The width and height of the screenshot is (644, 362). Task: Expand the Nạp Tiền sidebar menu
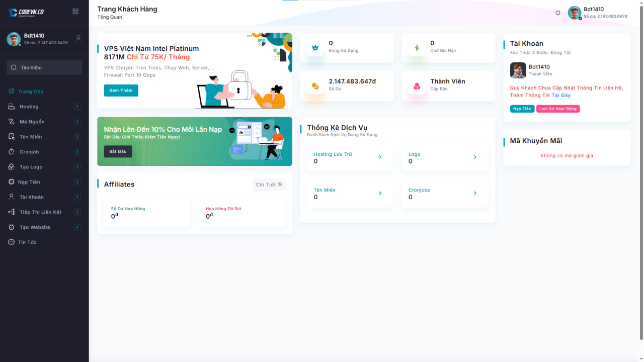[x=77, y=182]
